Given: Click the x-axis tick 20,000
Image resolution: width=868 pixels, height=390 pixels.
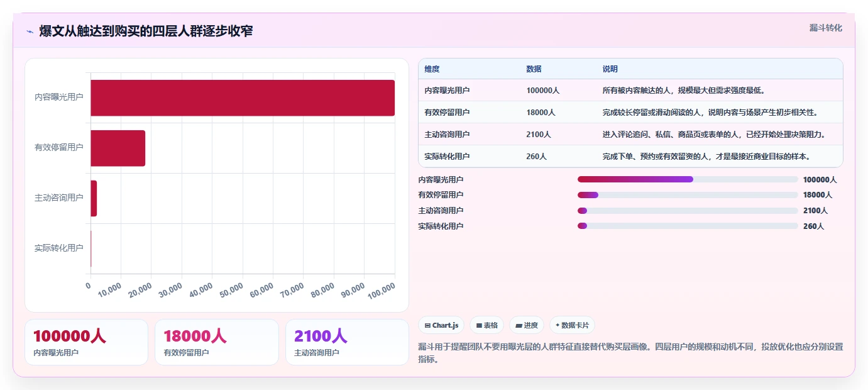Looking at the screenshot, I should coord(139,289).
